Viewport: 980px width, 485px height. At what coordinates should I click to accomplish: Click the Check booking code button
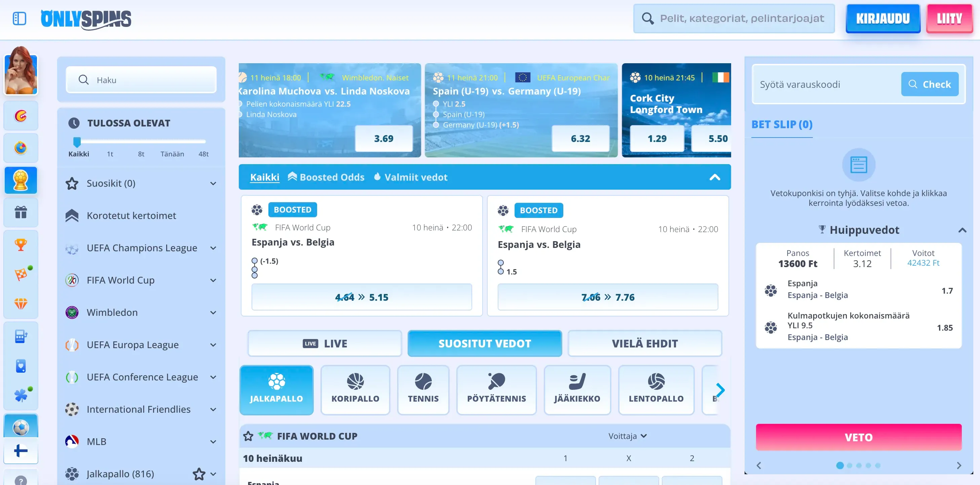930,84
